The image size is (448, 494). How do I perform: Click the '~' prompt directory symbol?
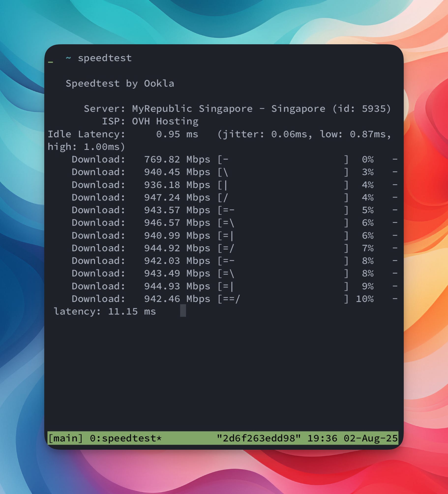point(68,58)
